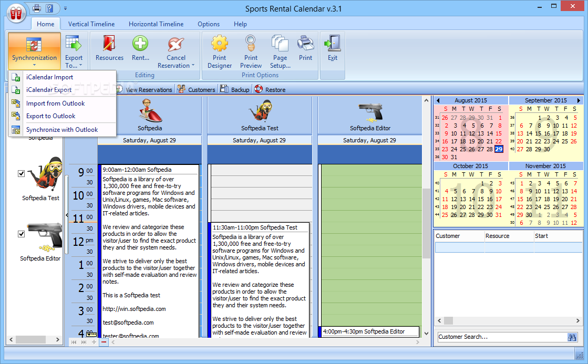
Task: Open the Customers toolbar button
Action: tap(197, 90)
